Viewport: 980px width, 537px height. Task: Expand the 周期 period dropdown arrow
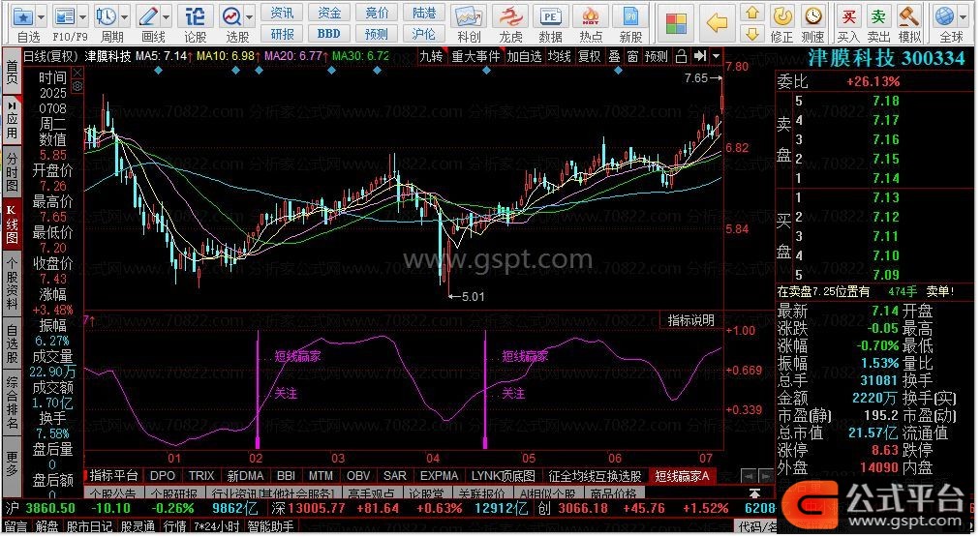click(x=124, y=16)
